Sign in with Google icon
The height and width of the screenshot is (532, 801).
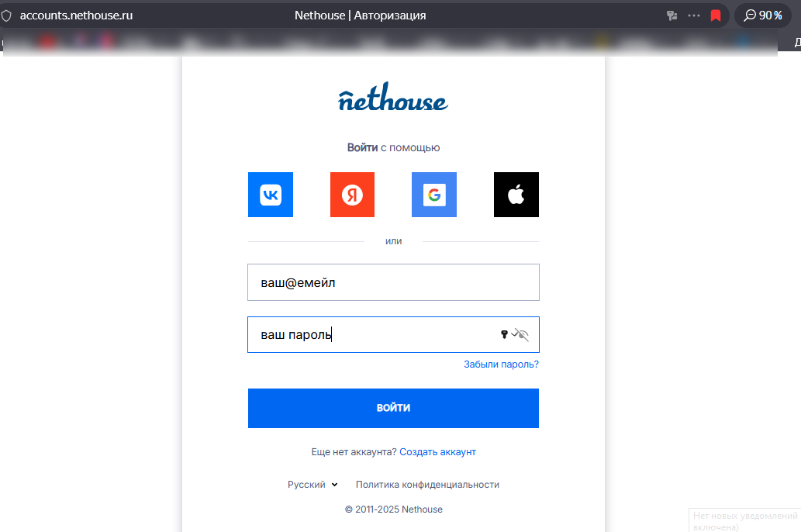click(x=434, y=195)
